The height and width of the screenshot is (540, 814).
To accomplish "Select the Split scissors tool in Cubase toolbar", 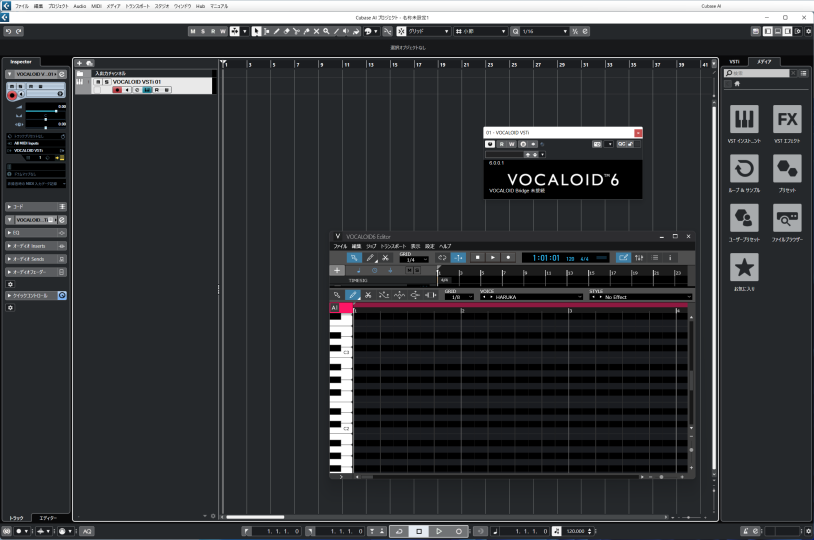I will [296, 32].
